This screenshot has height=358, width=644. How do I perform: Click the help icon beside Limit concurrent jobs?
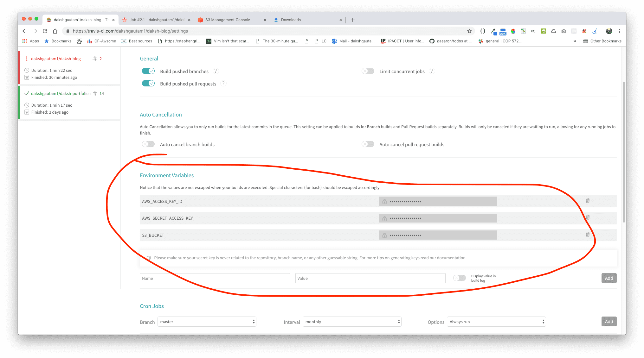[432, 71]
